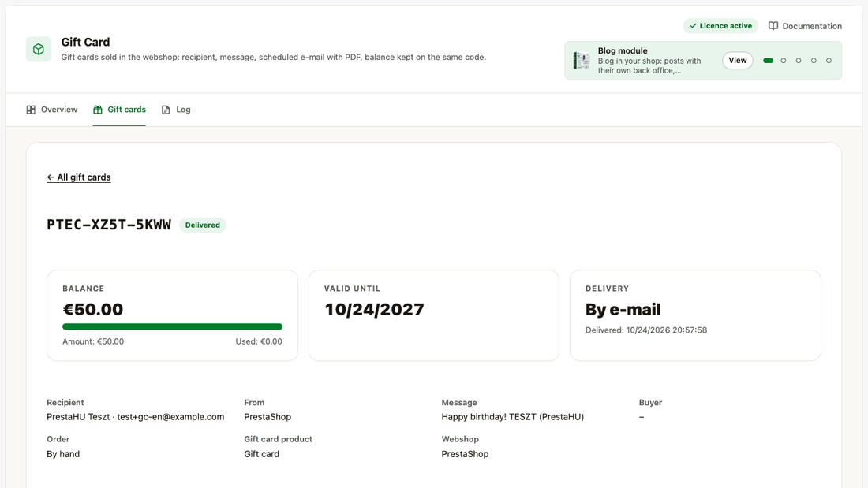This screenshot has height=488, width=868.
Task: Click the Amount: €50.00 text
Action: pyautogui.click(x=93, y=341)
